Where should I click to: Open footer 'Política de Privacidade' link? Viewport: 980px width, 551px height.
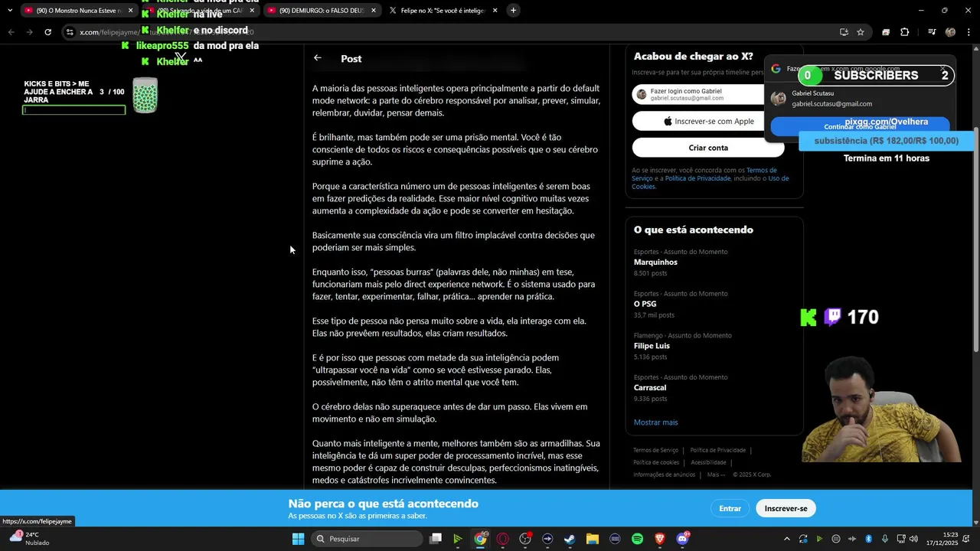717,450
